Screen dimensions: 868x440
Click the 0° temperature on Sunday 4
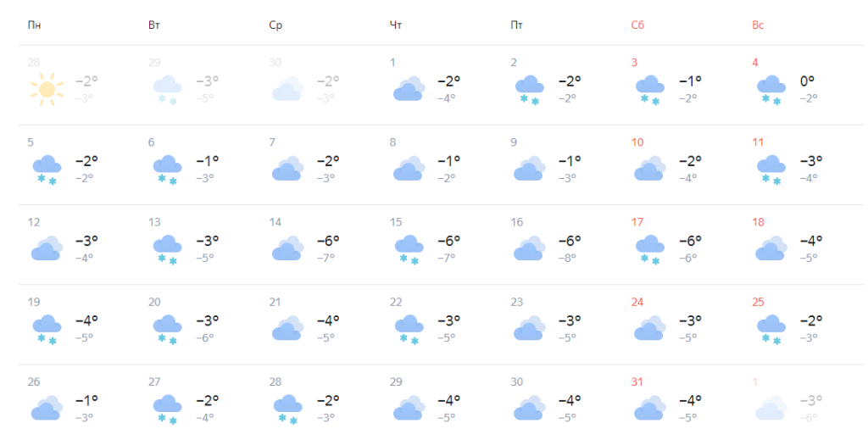[807, 81]
